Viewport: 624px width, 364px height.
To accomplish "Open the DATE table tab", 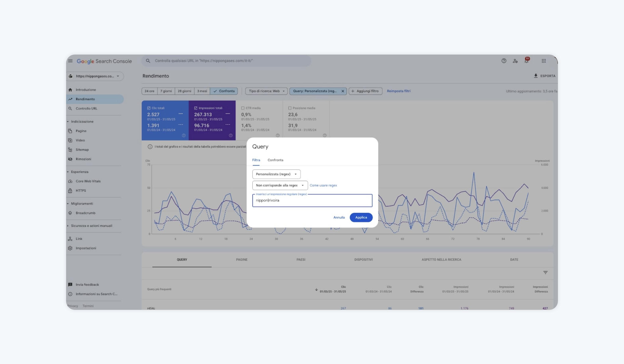I will (514, 259).
